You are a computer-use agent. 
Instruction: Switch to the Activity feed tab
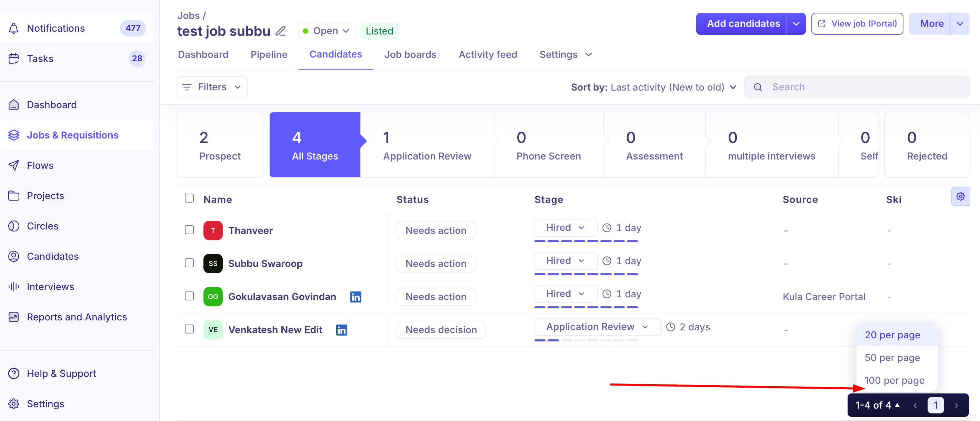point(488,55)
